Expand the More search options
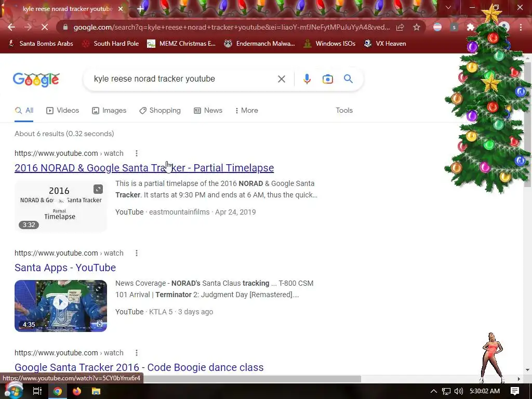 [x=247, y=111]
